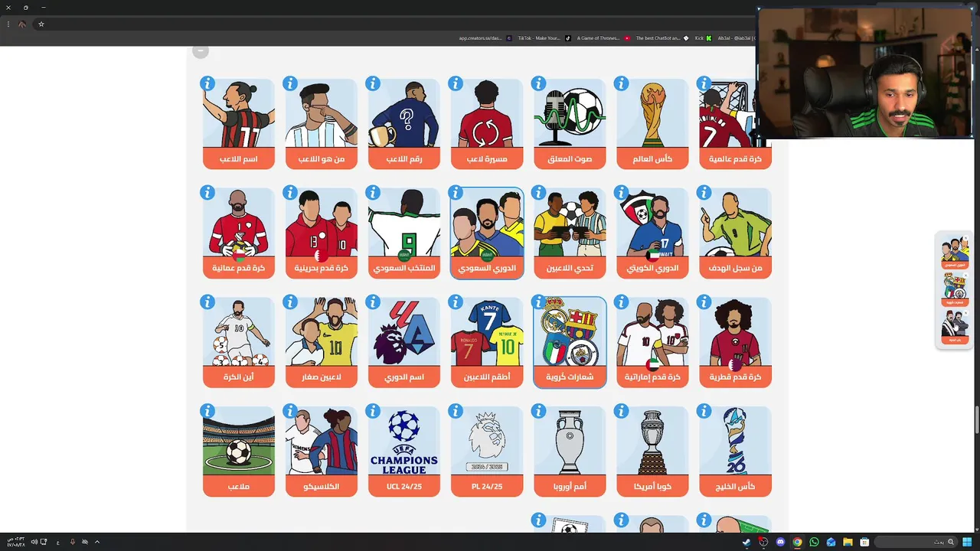Open info icon on رقم اللاعب card
Image resolution: width=980 pixels, height=551 pixels.
click(373, 83)
